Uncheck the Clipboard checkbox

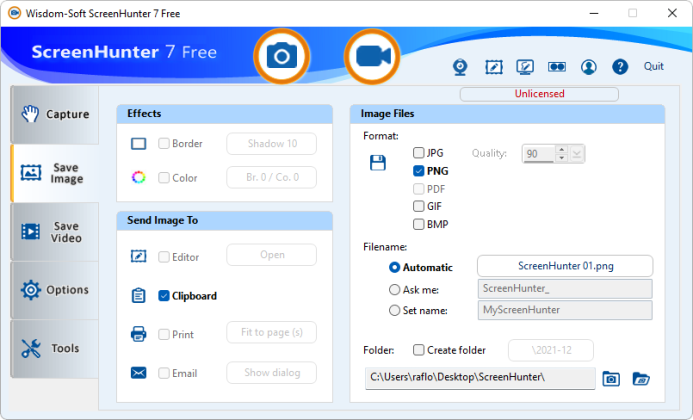pyautogui.click(x=164, y=296)
